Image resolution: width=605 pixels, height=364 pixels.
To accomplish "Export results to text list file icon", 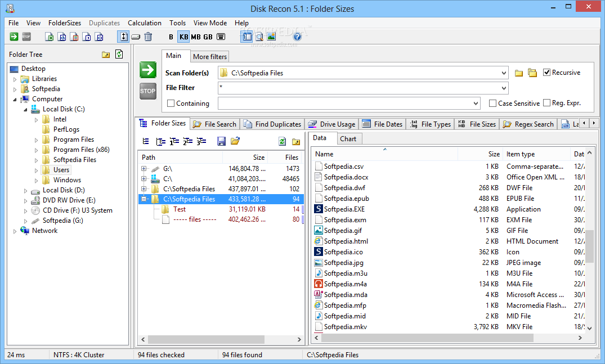I will click(74, 37).
